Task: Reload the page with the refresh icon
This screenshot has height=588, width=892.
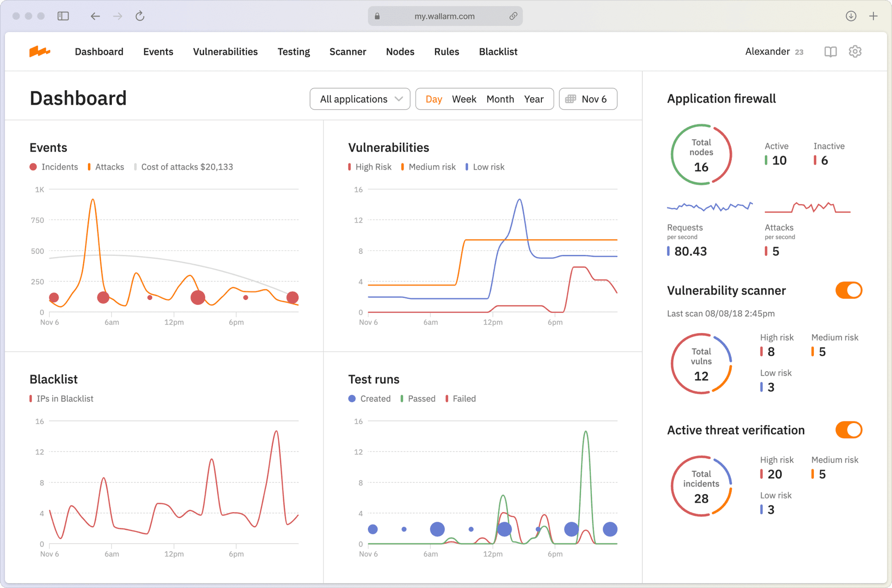Action: tap(140, 16)
